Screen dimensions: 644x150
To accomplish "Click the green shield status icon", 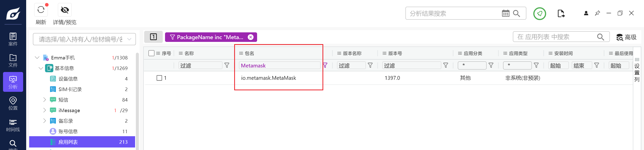I will point(540,14).
